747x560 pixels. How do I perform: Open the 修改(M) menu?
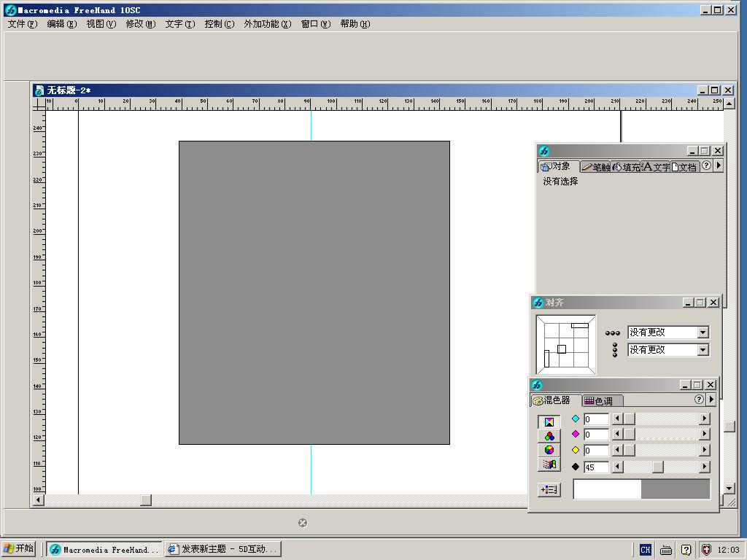[x=141, y=24]
